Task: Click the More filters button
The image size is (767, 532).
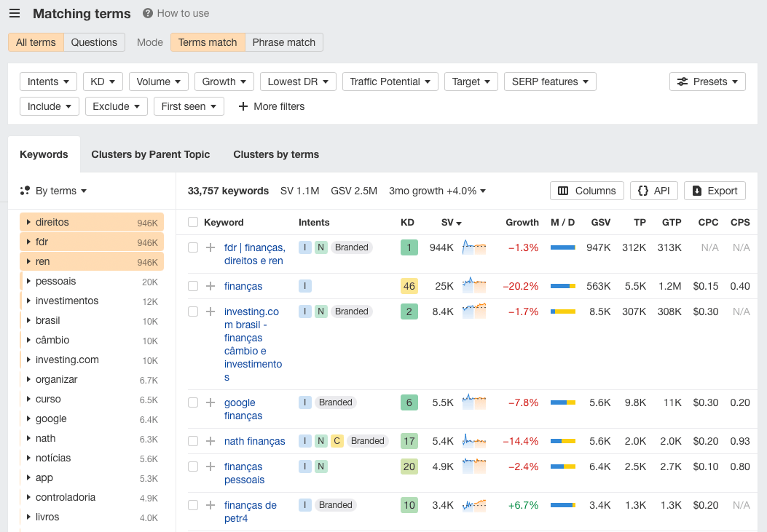Action: (271, 106)
